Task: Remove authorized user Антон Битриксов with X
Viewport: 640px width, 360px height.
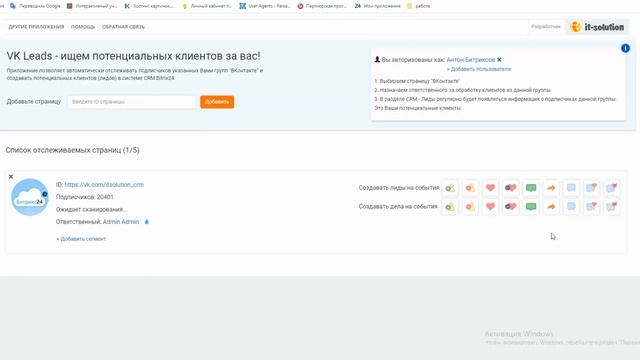Action: (499, 60)
